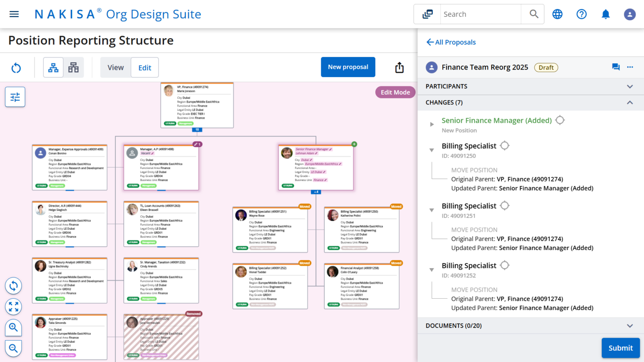The image size is (644, 362).
Task: Expand the Senior Finance Manager (Added) change entry
Action: [x=432, y=124]
